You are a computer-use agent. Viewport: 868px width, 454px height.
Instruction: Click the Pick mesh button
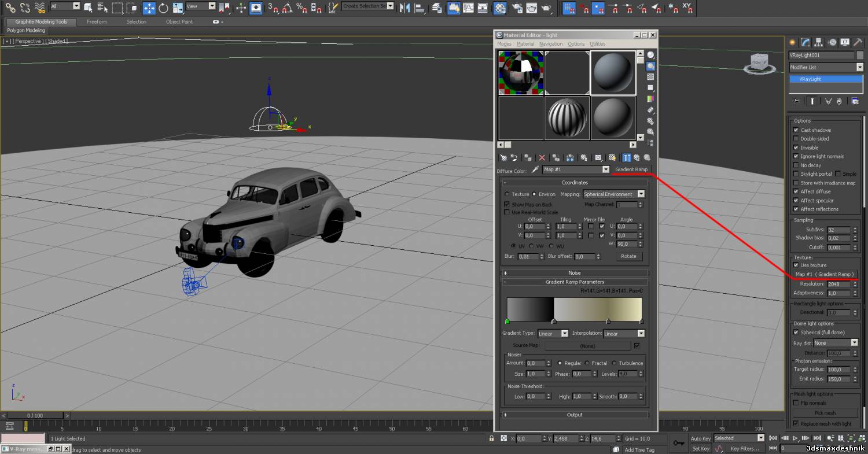click(825, 413)
